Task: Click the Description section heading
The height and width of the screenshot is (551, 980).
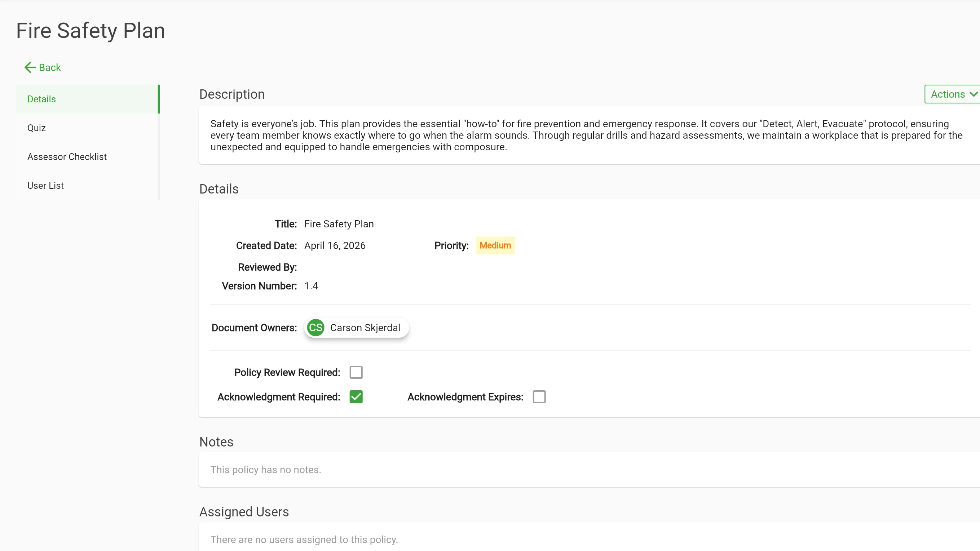Action: (232, 94)
